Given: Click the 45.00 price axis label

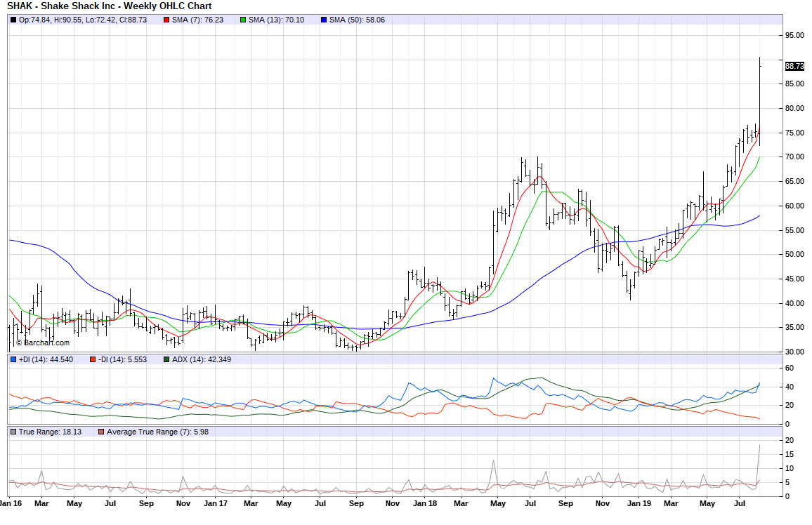Looking at the screenshot, I should pos(795,279).
